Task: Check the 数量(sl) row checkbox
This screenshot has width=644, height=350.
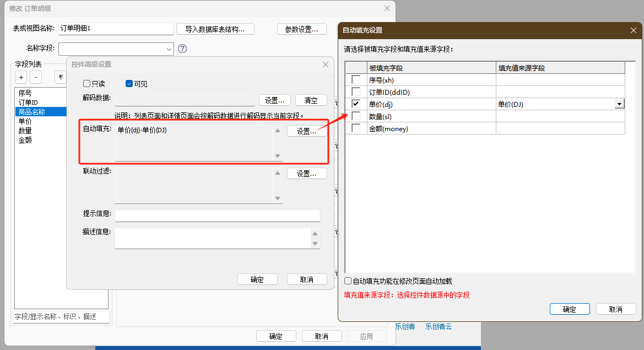Action: [x=356, y=116]
